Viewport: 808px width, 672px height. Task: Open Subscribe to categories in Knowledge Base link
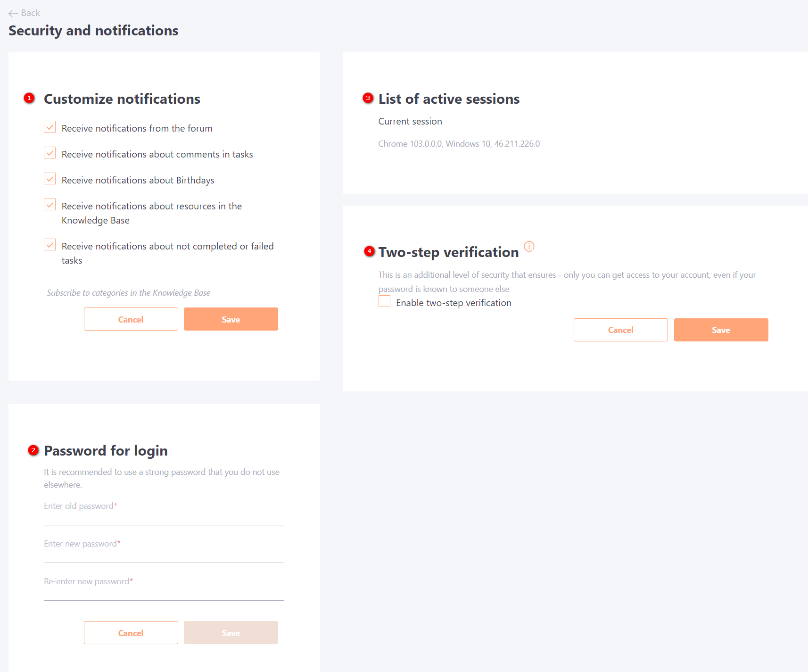point(128,293)
